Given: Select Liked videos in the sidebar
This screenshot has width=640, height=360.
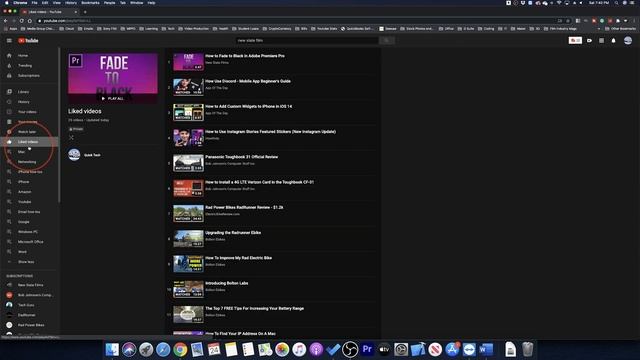Looking at the screenshot, I should (29, 142).
